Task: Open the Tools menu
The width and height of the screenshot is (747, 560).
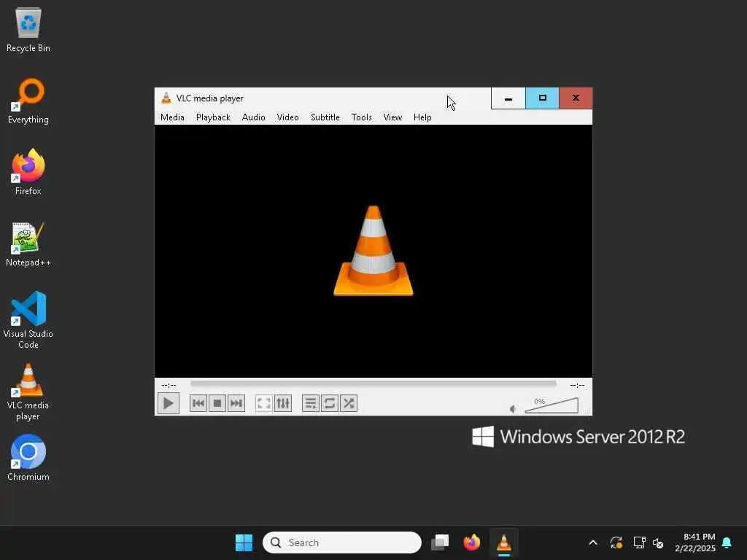Action: (362, 117)
